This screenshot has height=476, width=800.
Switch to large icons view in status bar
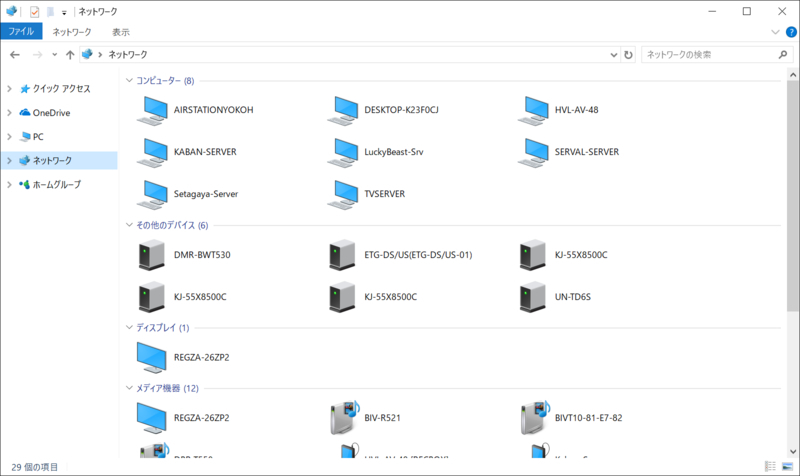[x=787, y=466]
